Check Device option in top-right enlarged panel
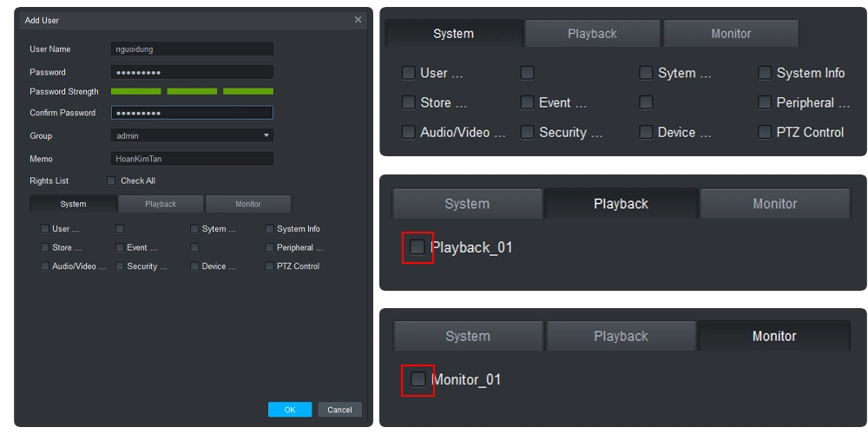This screenshot has width=868, height=434. (646, 133)
